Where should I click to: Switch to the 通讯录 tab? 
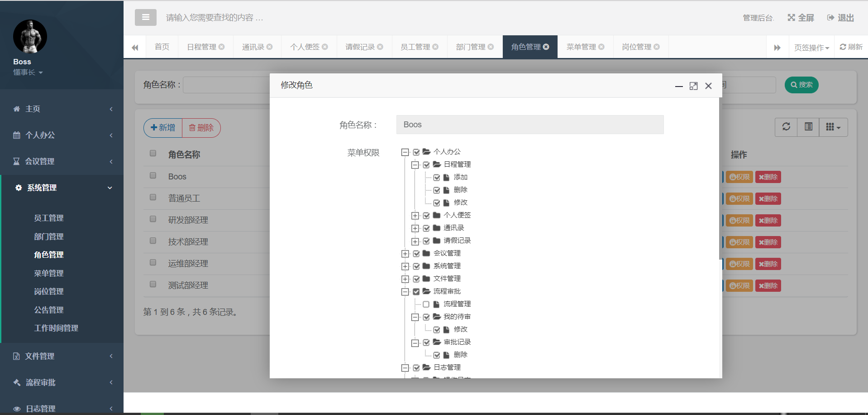click(x=253, y=47)
